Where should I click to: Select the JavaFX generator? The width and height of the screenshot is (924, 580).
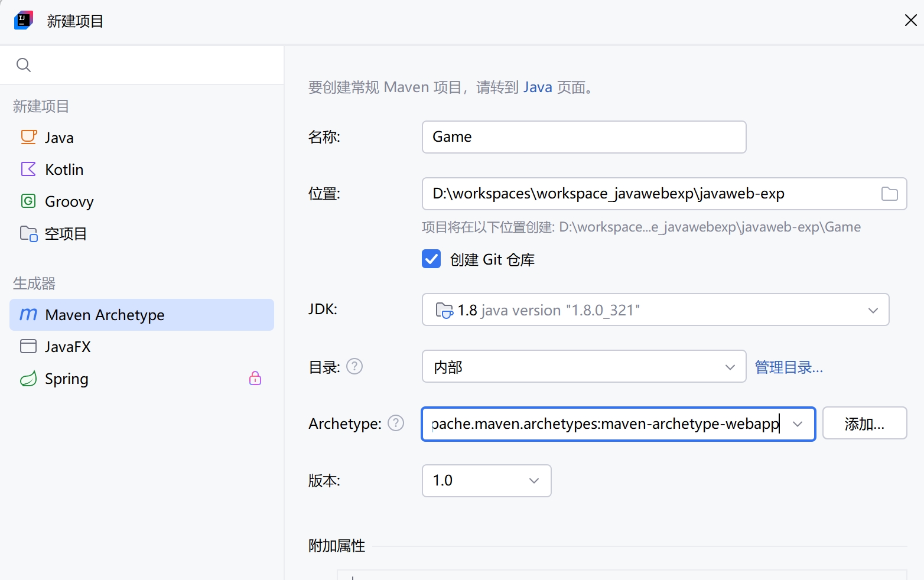tap(67, 347)
